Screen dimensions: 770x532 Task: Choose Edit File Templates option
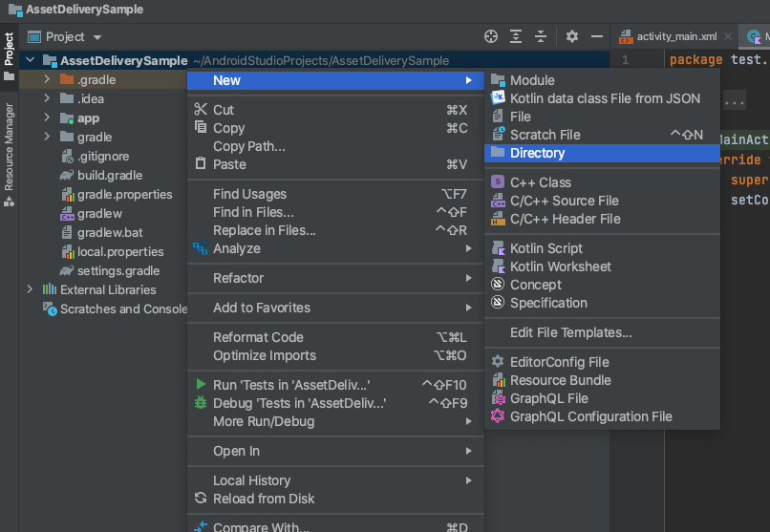point(602,332)
